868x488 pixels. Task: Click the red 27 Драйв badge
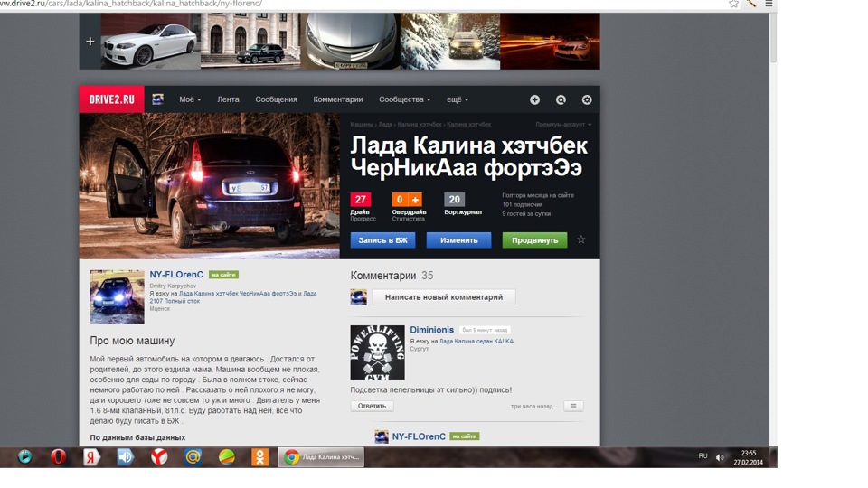pyautogui.click(x=361, y=199)
